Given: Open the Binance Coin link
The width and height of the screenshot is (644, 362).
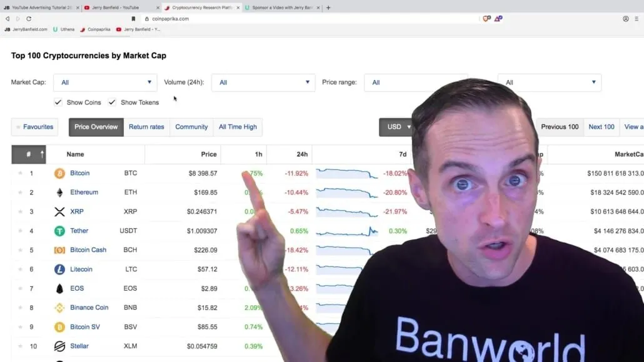Looking at the screenshot, I should tap(89, 308).
